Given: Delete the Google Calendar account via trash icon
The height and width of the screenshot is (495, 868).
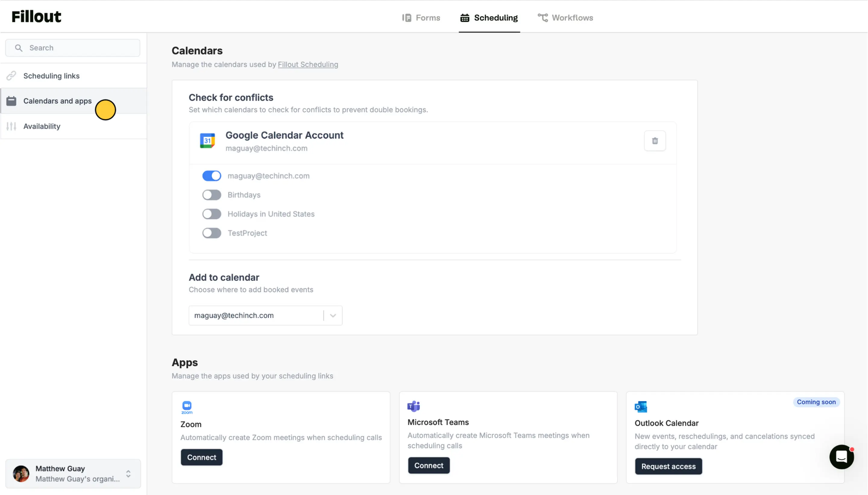Looking at the screenshot, I should click(x=655, y=141).
